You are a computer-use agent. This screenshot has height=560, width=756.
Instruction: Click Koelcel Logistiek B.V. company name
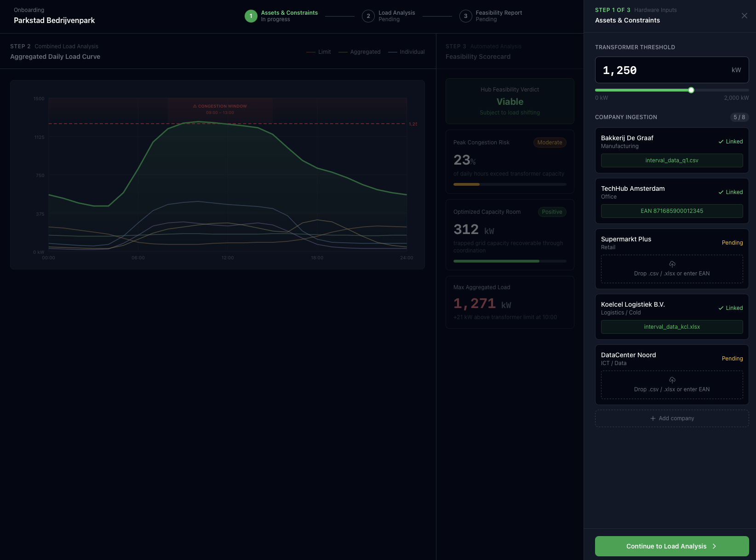coord(633,304)
